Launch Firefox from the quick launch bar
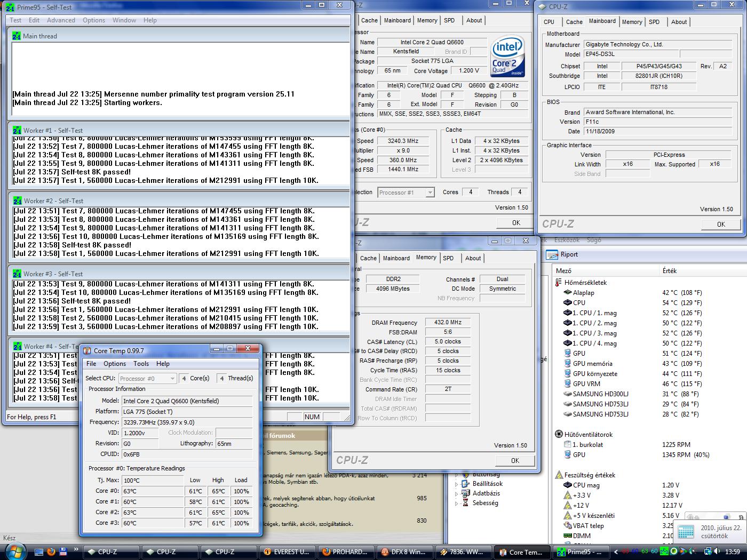Screen dimensions: 747x560 point(51,551)
